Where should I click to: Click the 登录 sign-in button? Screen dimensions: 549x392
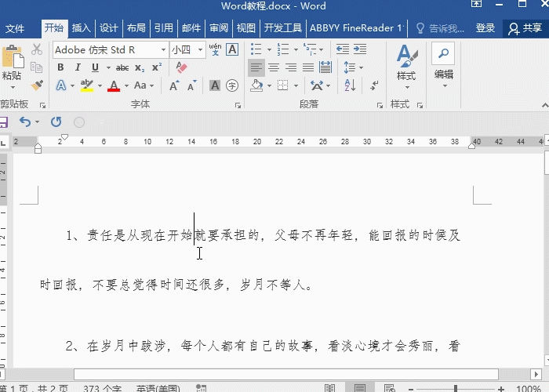coord(485,28)
